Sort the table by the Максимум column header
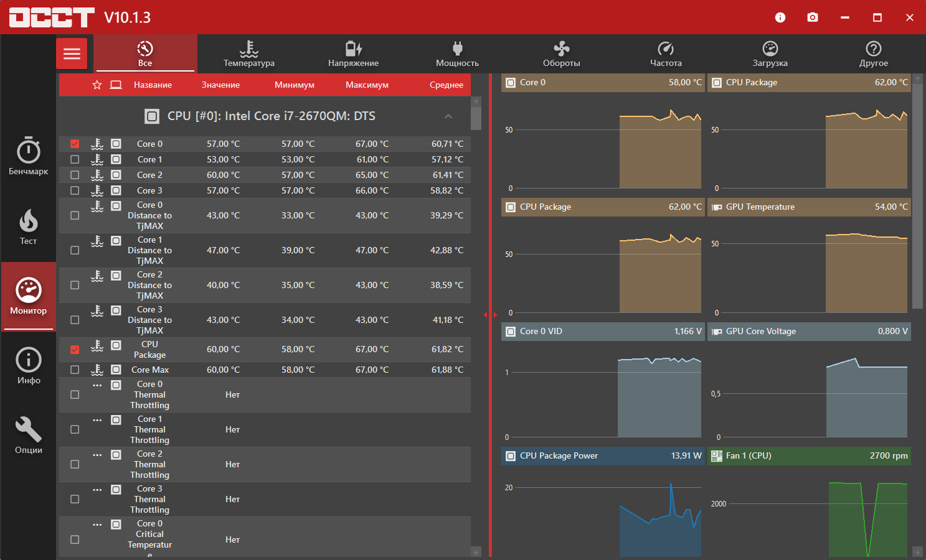The height and width of the screenshot is (560, 926). 367,85
